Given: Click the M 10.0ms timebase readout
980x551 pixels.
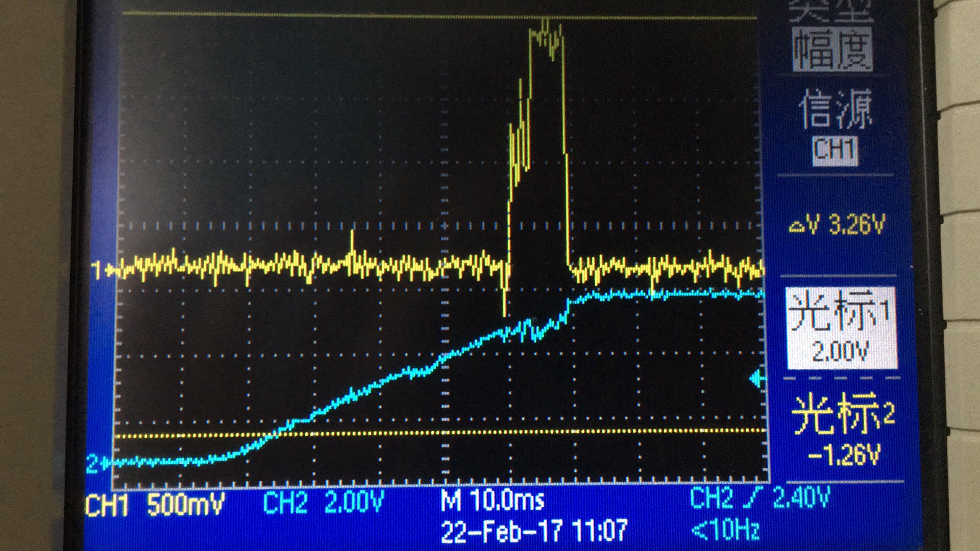Looking at the screenshot, I should pos(493,500).
